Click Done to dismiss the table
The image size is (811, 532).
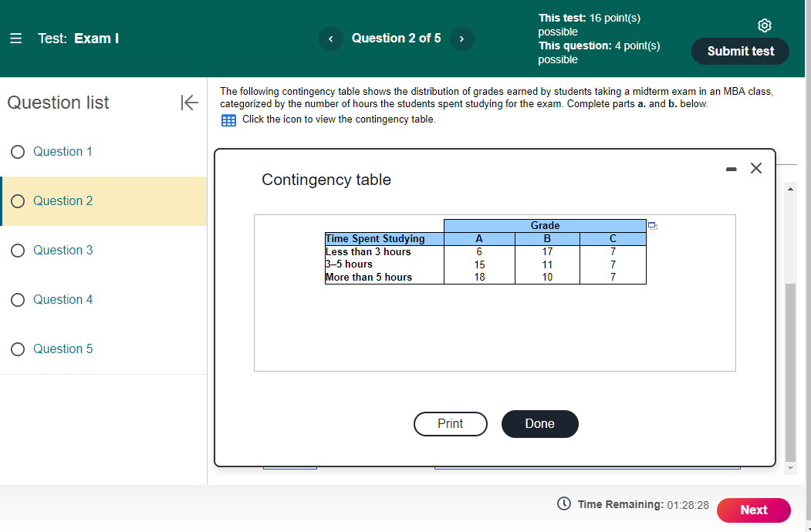point(539,424)
